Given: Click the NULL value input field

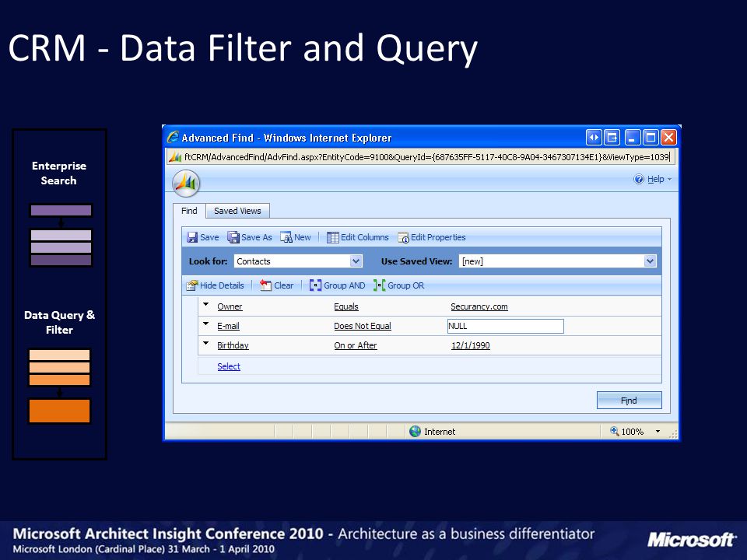Looking at the screenshot, I should click(x=506, y=326).
